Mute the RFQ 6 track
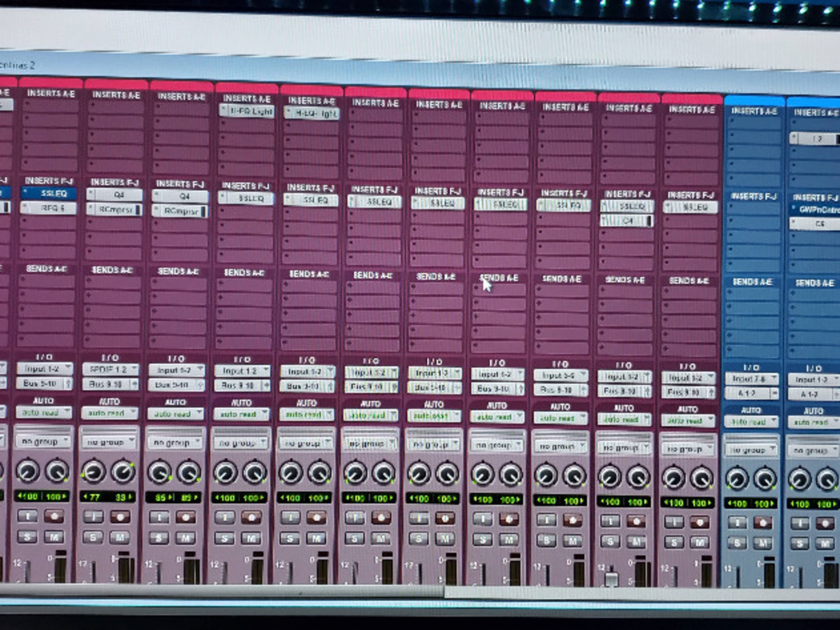This screenshot has width=840, height=630. click(54, 537)
